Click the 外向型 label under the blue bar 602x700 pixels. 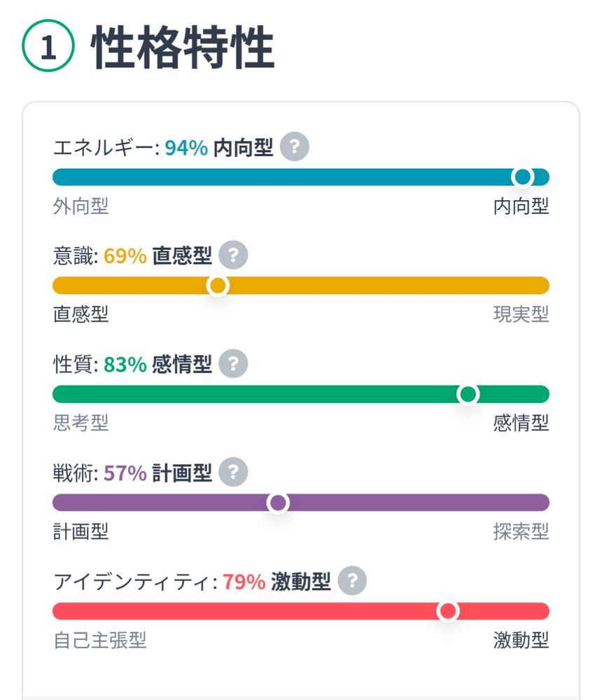coord(80,206)
